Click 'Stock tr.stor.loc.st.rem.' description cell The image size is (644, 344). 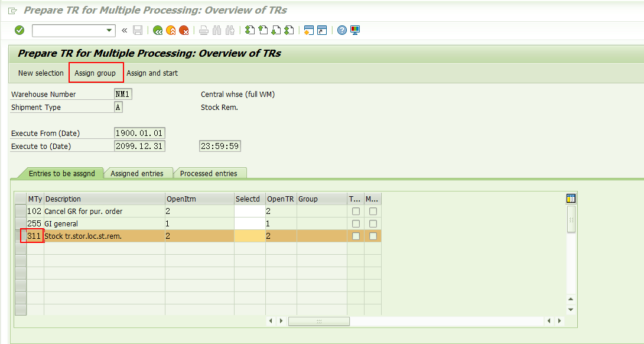(x=105, y=236)
